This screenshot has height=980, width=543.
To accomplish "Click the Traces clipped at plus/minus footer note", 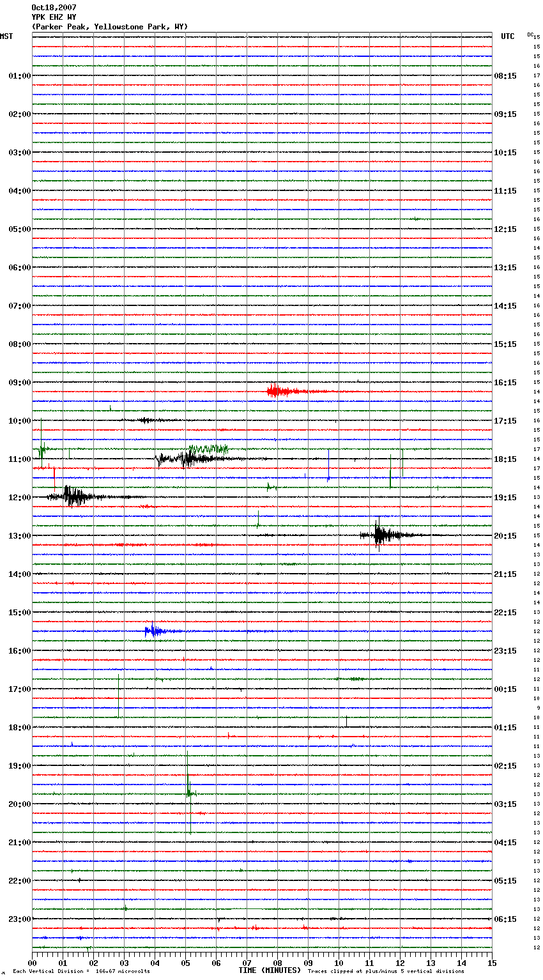I will (x=386, y=972).
